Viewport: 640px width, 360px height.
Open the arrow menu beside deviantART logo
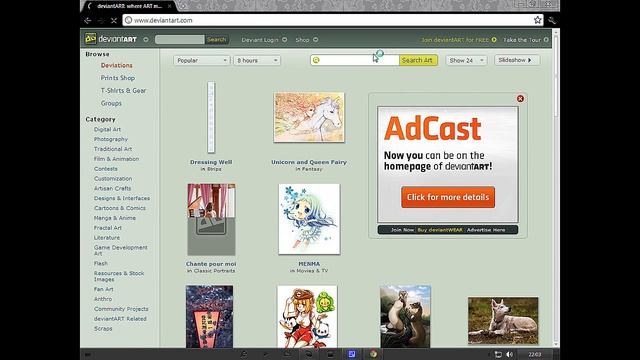[146, 40]
